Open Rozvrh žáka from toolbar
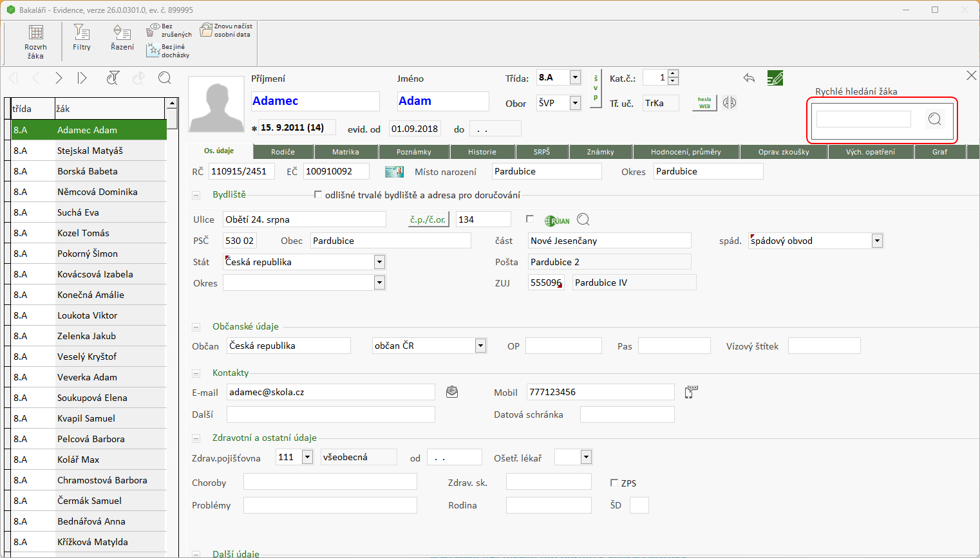The width and height of the screenshot is (980, 558). [x=36, y=41]
